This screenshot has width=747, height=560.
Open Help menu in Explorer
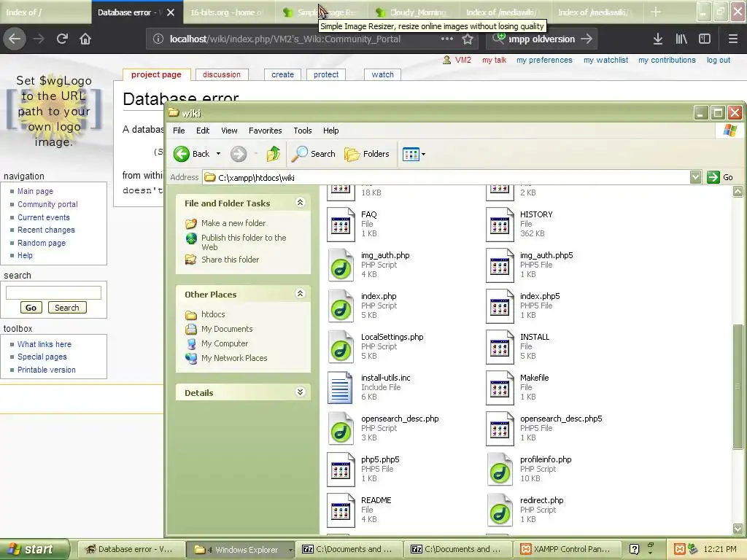331,131
